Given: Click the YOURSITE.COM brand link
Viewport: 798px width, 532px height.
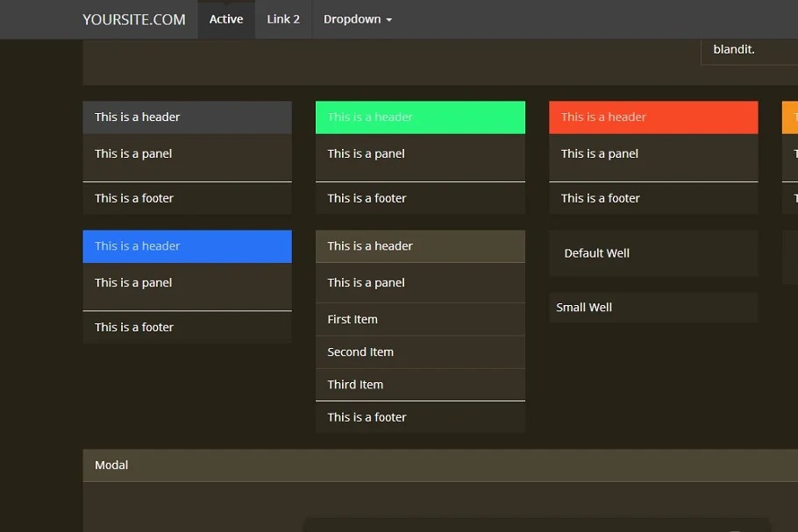Looking at the screenshot, I should [133, 19].
